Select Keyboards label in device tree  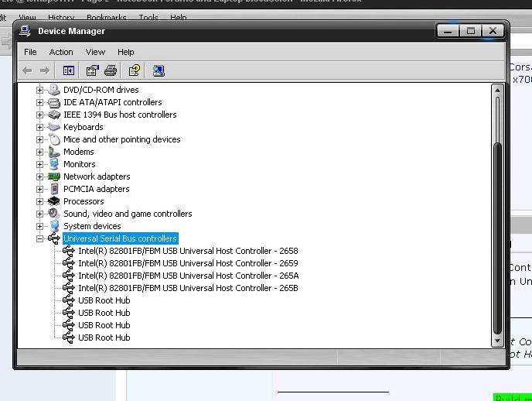click(84, 127)
